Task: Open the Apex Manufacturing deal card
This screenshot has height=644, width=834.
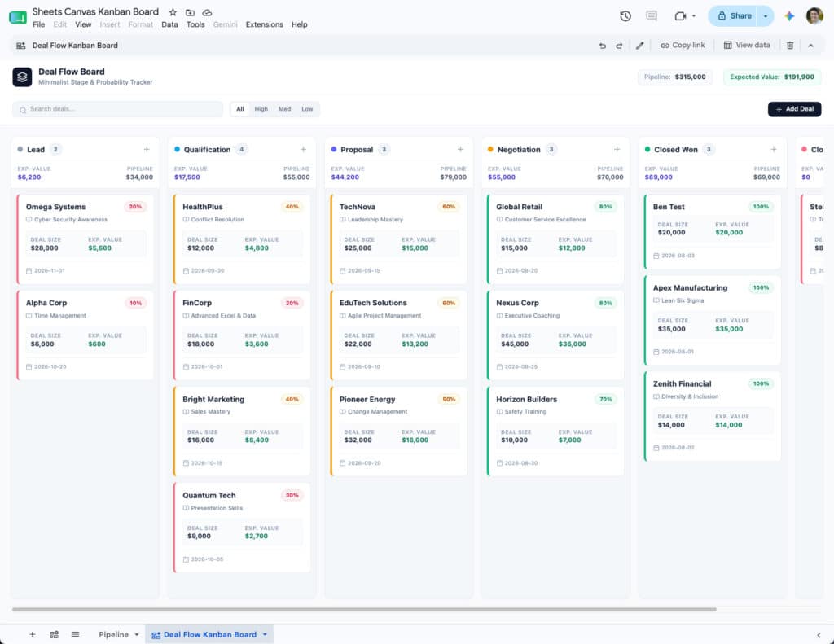Action: point(712,320)
